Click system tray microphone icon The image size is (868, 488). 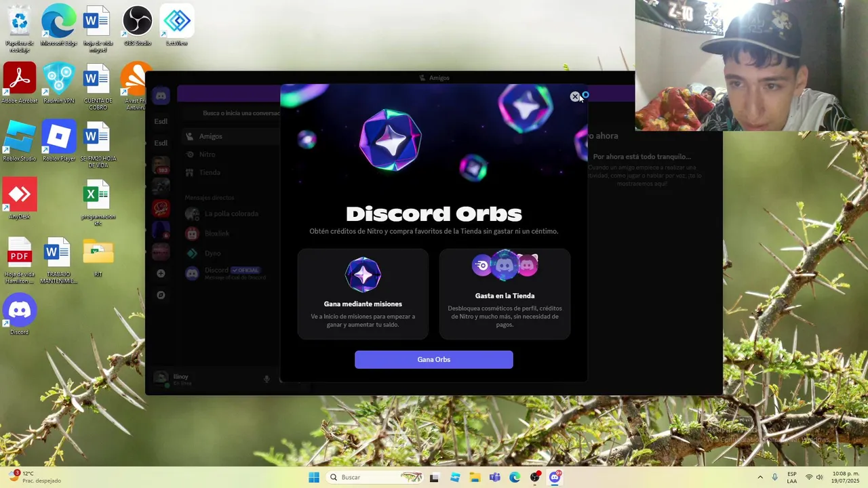pyautogui.click(x=774, y=477)
